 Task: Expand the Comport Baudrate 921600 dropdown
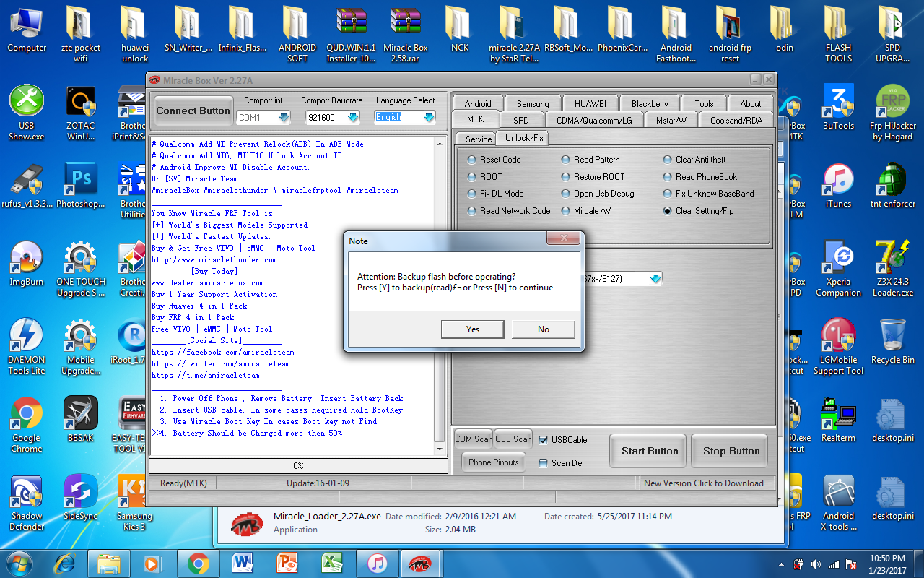point(352,117)
